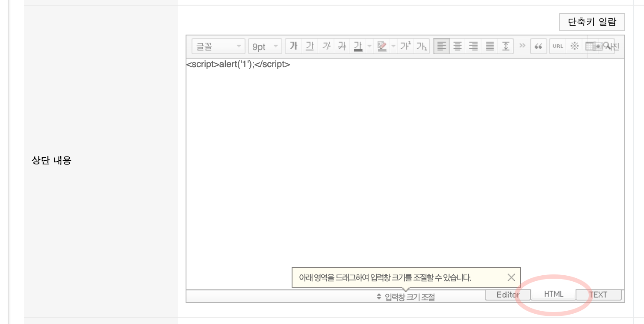Insert a table
The width and height of the screenshot is (644, 324).
(x=591, y=46)
